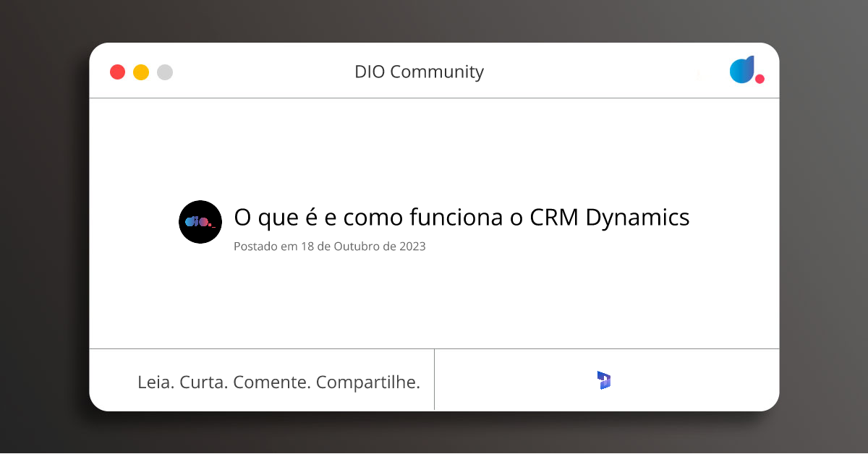
Task: Click the gray zoom traffic light
Action: click(165, 72)
